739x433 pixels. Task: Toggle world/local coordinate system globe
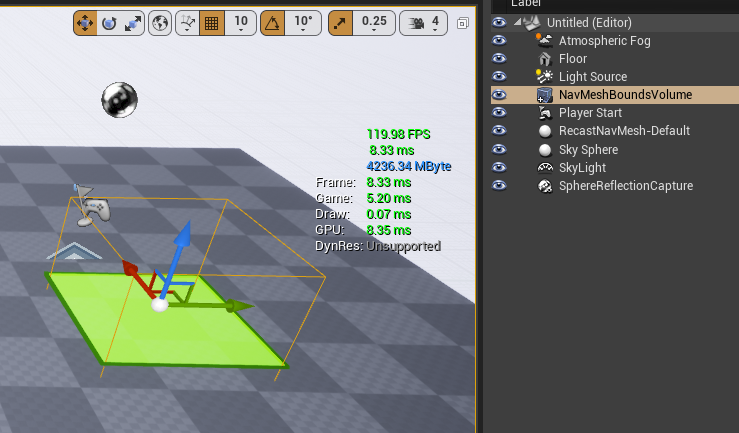click(160, 23)
